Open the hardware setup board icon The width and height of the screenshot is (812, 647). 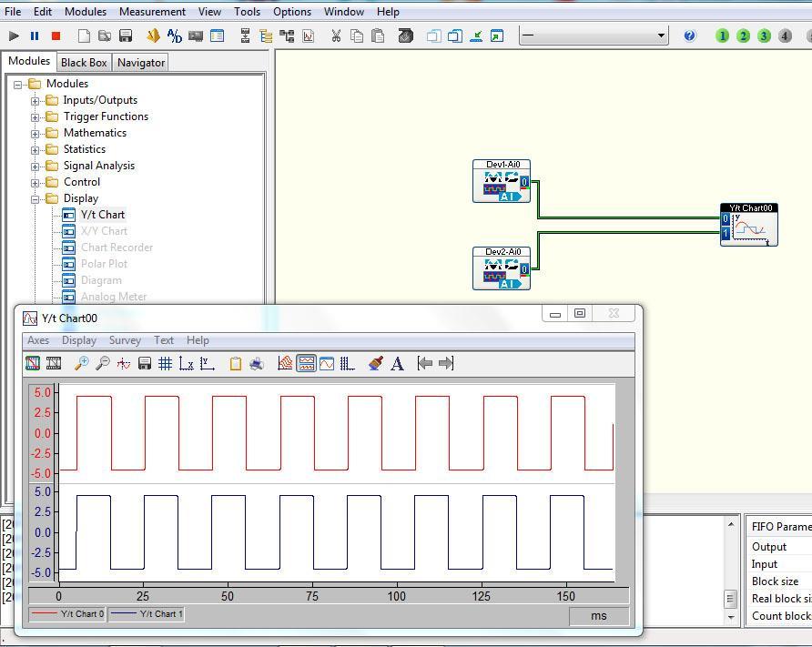196,35
